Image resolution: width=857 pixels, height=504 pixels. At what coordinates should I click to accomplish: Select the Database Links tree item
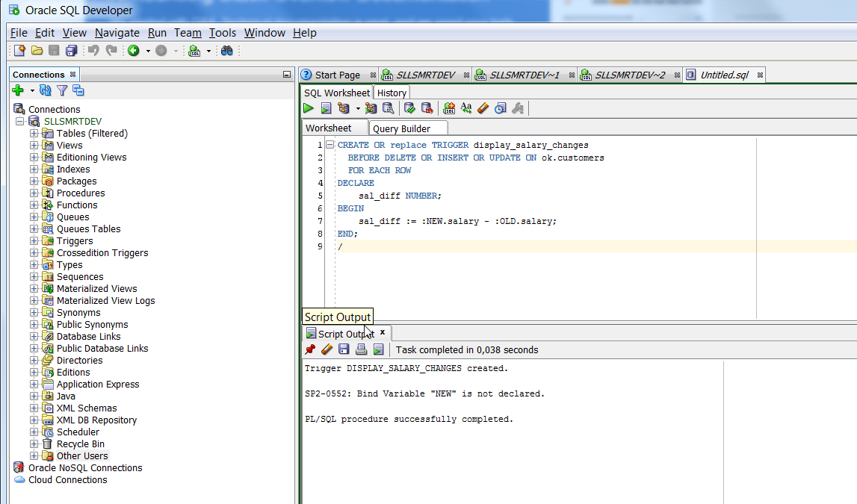pyautogui.click(x=89, y=336)
